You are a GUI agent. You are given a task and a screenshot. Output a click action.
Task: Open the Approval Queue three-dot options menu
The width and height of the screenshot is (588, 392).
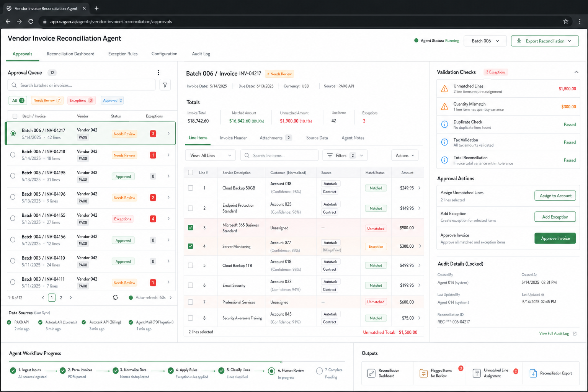point(158,72)
